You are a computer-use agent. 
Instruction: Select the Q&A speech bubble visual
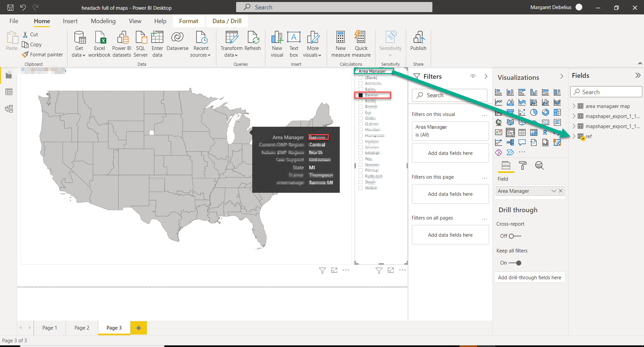click(x=522, y=142)
